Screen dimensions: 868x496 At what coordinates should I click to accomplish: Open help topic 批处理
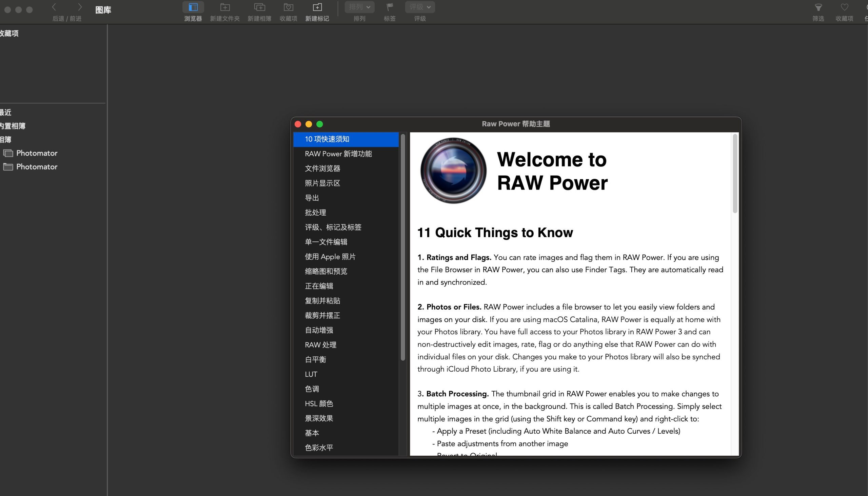point(346,213)
